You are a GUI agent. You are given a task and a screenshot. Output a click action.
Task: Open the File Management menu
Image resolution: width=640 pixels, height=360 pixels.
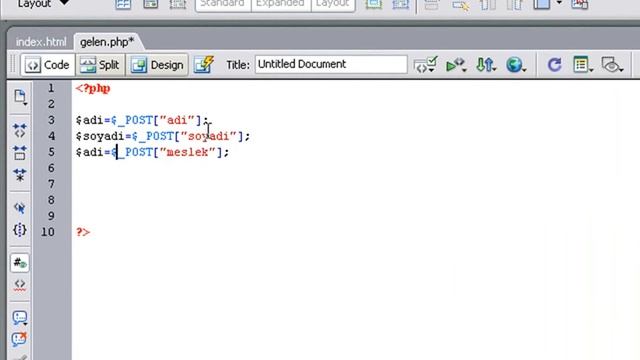click(486, 65)
